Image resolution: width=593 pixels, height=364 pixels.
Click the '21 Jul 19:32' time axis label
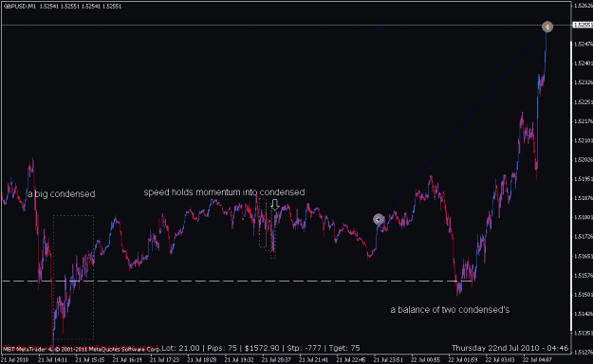pyautogui.click(x=239, y=360)
